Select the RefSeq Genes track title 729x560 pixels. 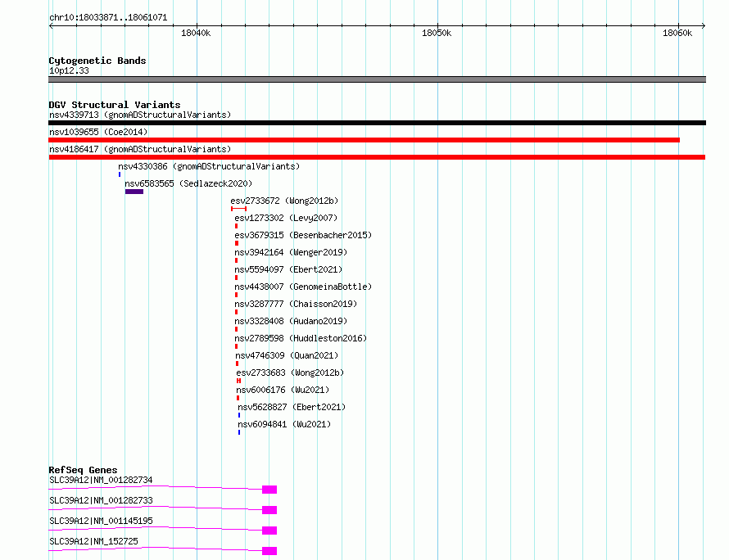[83, 470]
